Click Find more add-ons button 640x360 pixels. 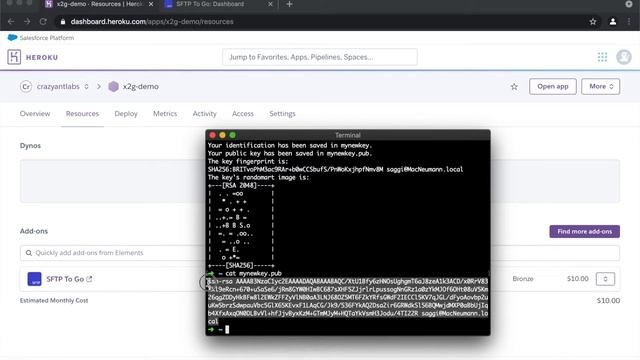coord(584,231)
